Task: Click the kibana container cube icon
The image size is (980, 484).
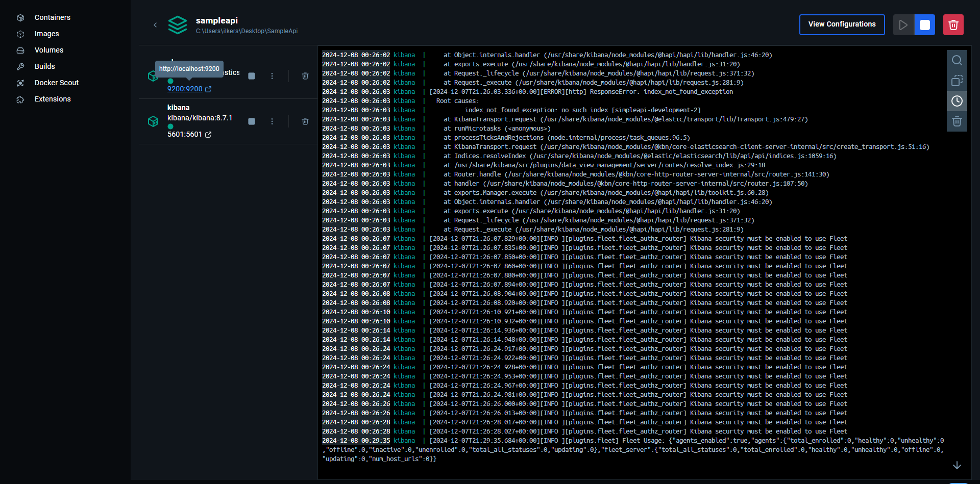Action: click(153, 121)
